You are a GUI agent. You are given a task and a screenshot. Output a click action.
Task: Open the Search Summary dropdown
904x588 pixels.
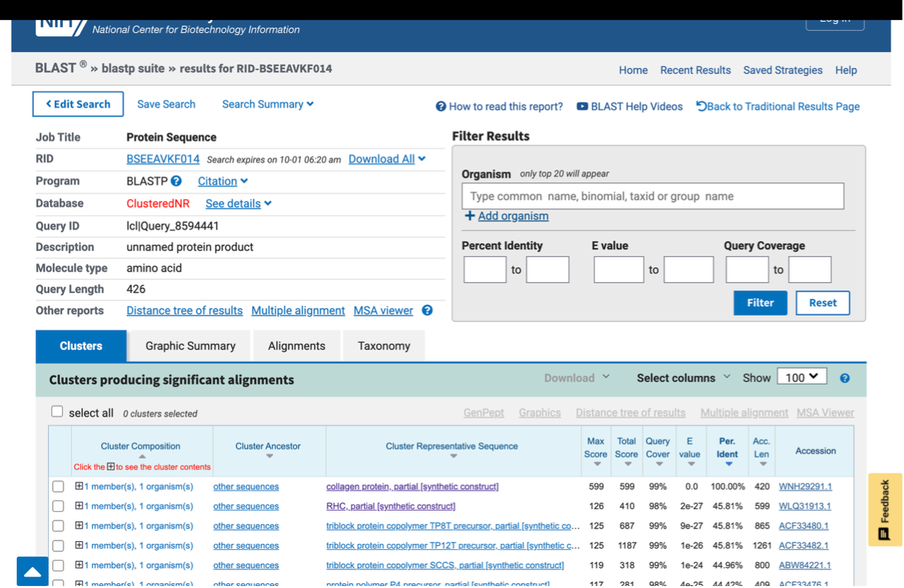click(268, 104)
